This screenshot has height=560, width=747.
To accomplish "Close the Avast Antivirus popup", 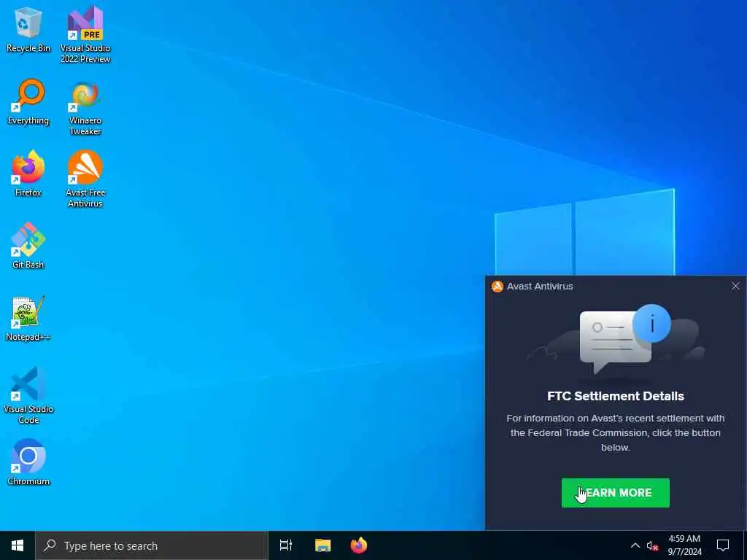I will tap(735, 286).
